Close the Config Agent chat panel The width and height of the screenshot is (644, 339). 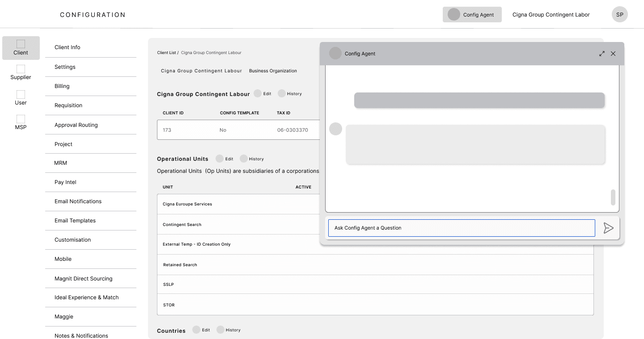coord(613,54)
